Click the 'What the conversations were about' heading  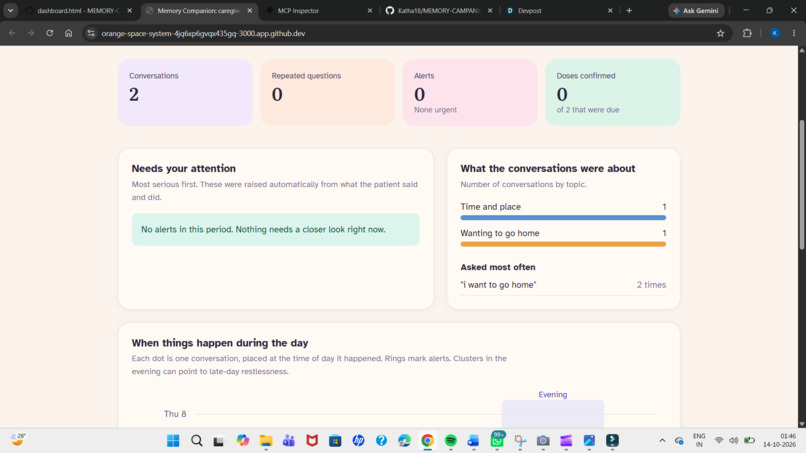point(547,168)
